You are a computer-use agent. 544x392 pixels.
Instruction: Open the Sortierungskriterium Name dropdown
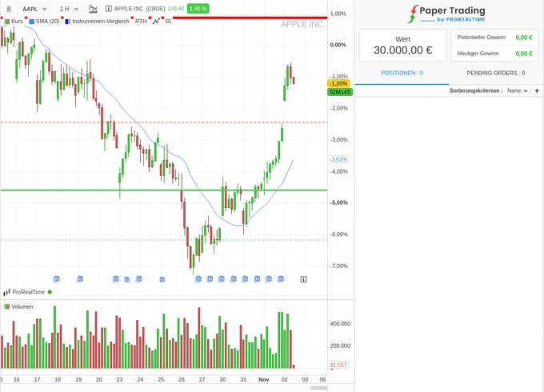pyautogui.click(x=518, y=90)
